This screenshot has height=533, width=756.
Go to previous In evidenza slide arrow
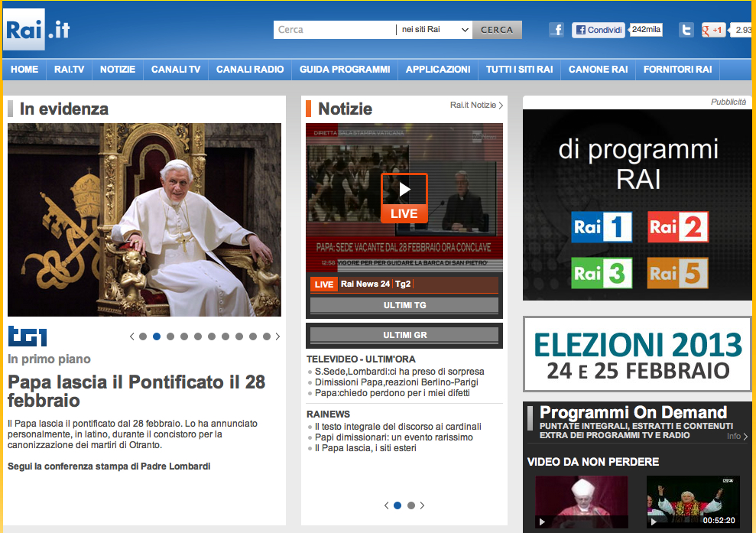(x=131, y=336)
